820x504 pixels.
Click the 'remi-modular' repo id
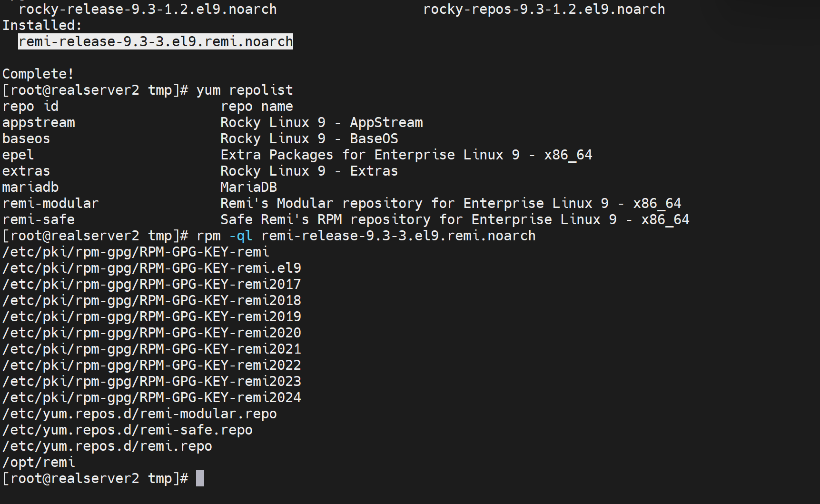pos(50,204)
